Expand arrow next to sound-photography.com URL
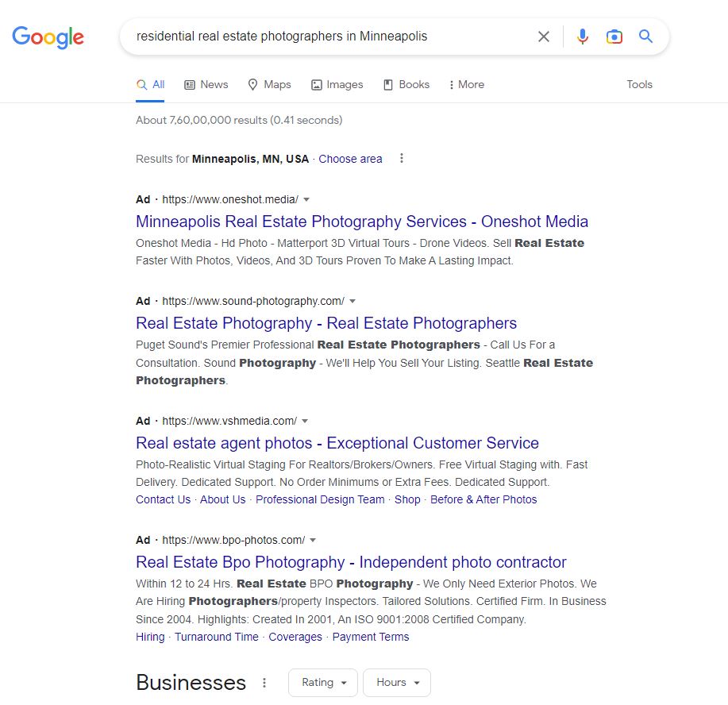Image resolution: width=728 pixels, height=705 pixels. coord(352,302)
